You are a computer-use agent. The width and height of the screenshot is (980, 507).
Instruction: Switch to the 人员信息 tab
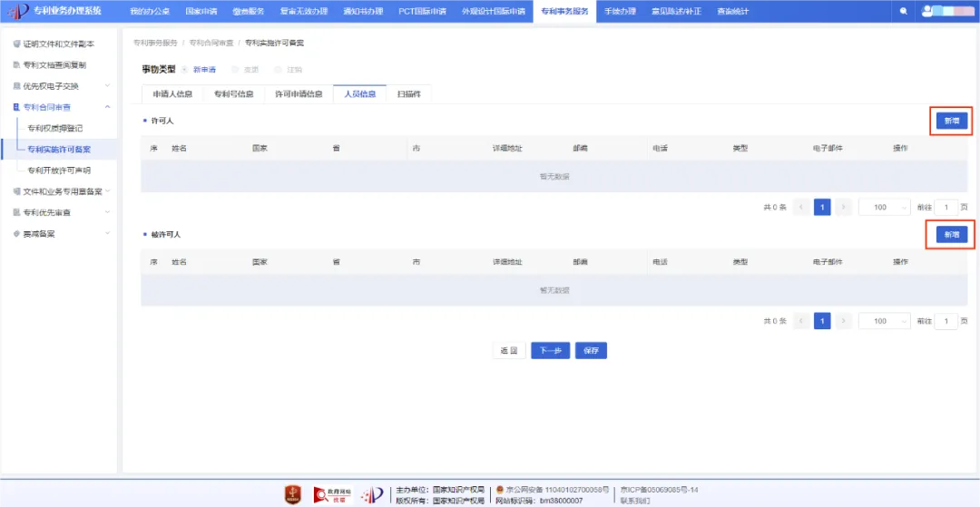click(x=360, y=94)
